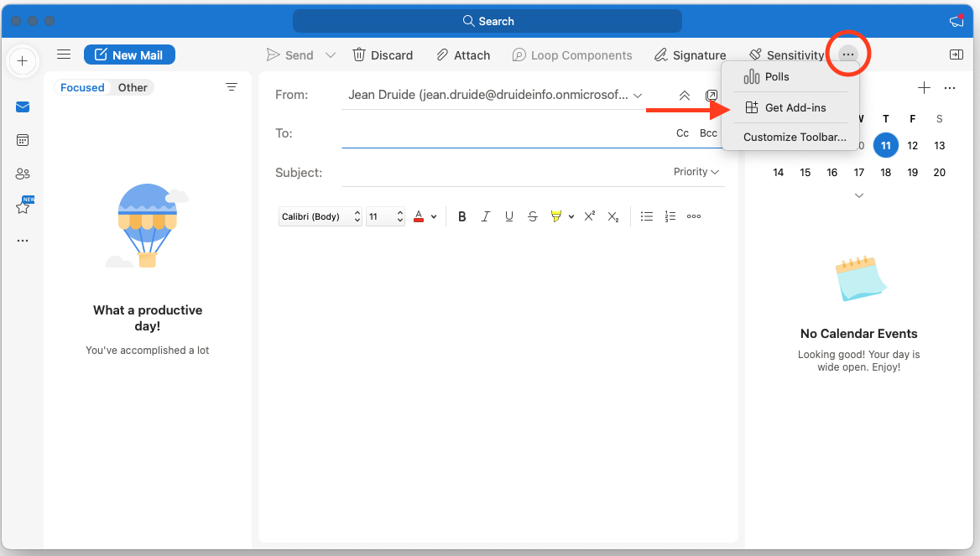Switch the inbox to Other
980x556 pixels.
pos(133,87)
